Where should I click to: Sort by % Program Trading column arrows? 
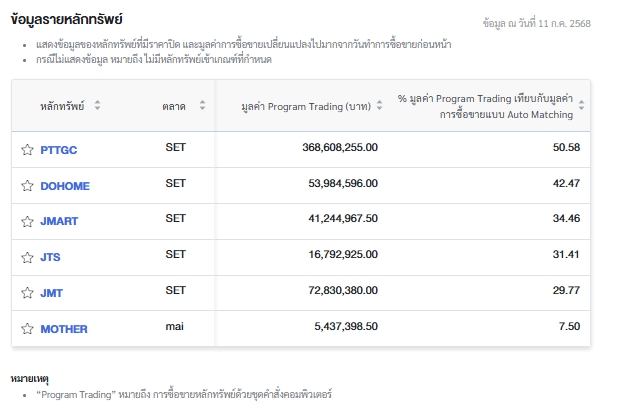pyautogui.click(x=582, y=106)
